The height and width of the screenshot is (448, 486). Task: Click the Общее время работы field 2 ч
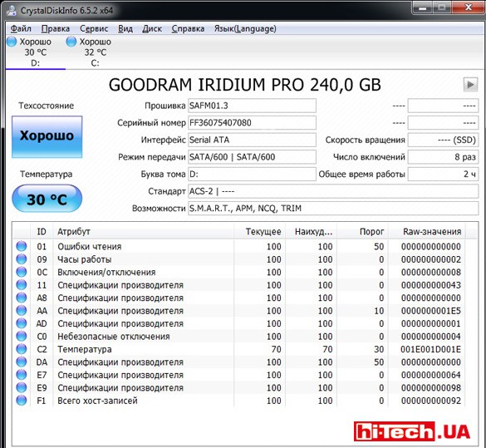tap(444, 174)
